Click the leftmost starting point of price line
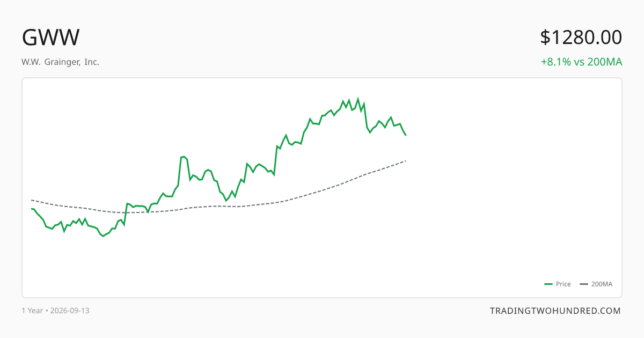The image size is (644, 338). coord(32,209)
